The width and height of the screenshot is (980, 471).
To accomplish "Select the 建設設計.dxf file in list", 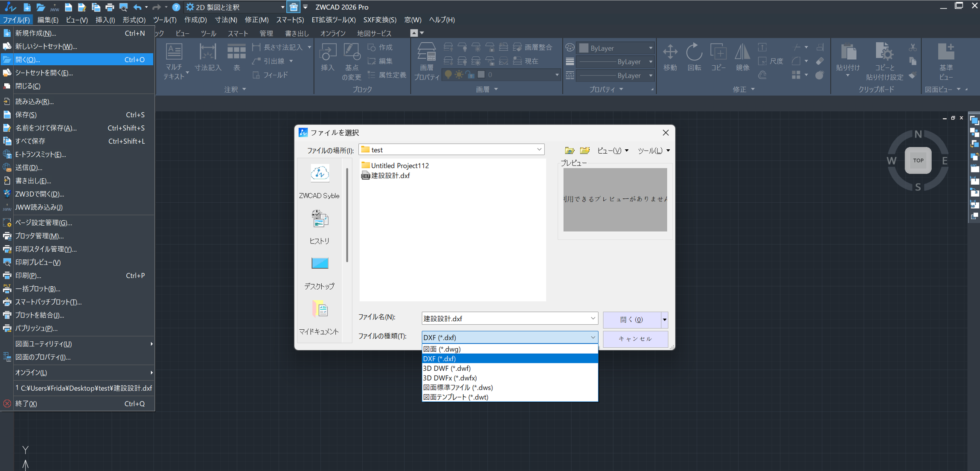I will (x=390, y=175).
